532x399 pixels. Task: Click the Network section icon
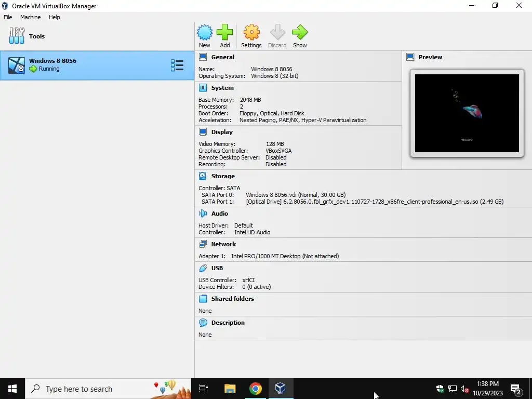203,244
